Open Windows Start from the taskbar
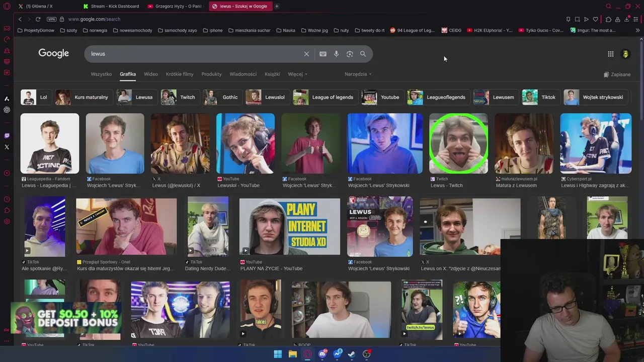 point(278,354)
